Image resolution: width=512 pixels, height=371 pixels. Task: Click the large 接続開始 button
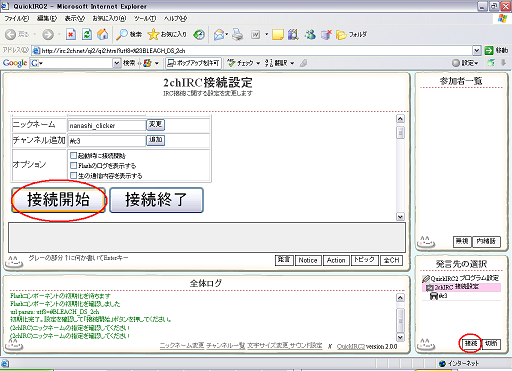[58, 200]
